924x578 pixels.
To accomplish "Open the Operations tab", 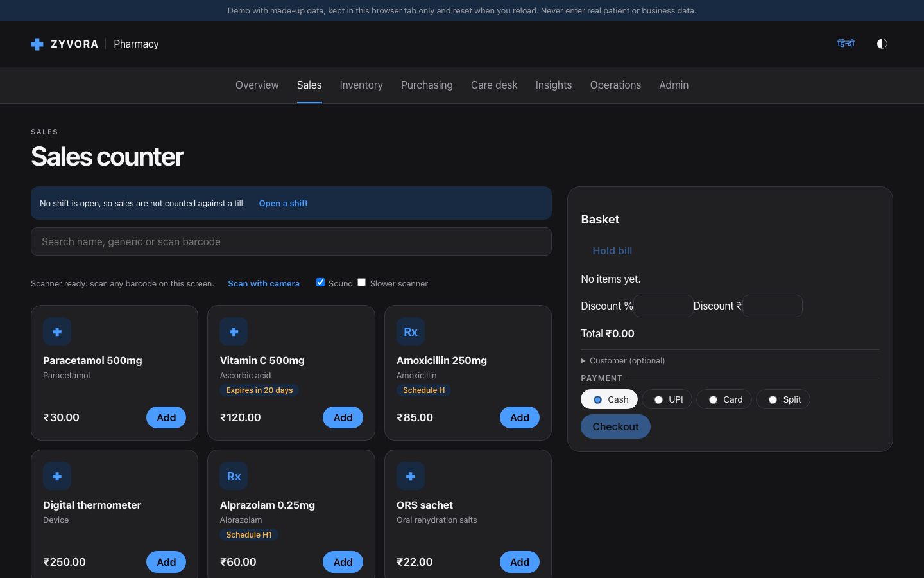I will click(x=615, y=85).
